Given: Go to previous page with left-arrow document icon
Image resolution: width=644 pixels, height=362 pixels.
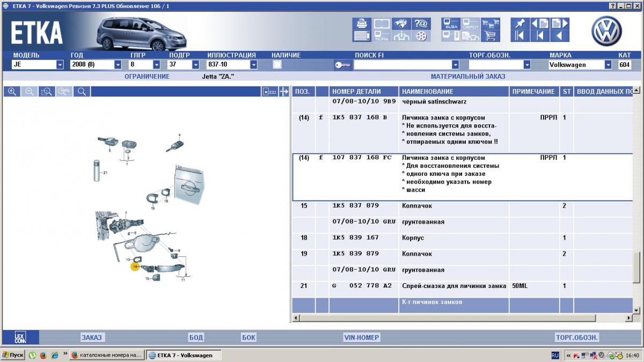Looking at the screenshot, I should [540, 24].
